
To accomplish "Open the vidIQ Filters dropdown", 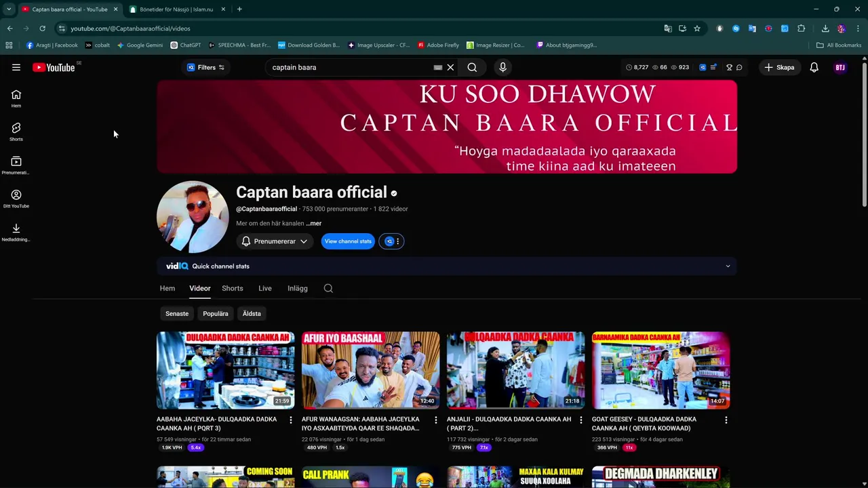I will 205,67.
